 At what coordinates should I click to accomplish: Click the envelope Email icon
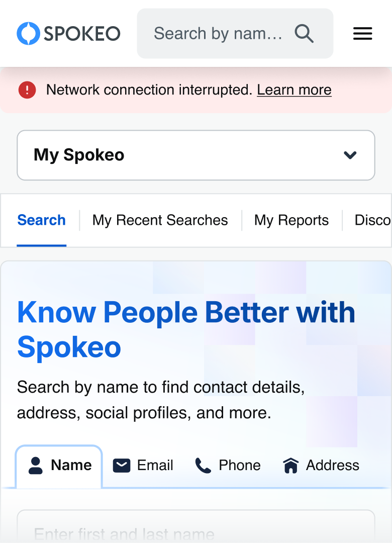[122, 466]
